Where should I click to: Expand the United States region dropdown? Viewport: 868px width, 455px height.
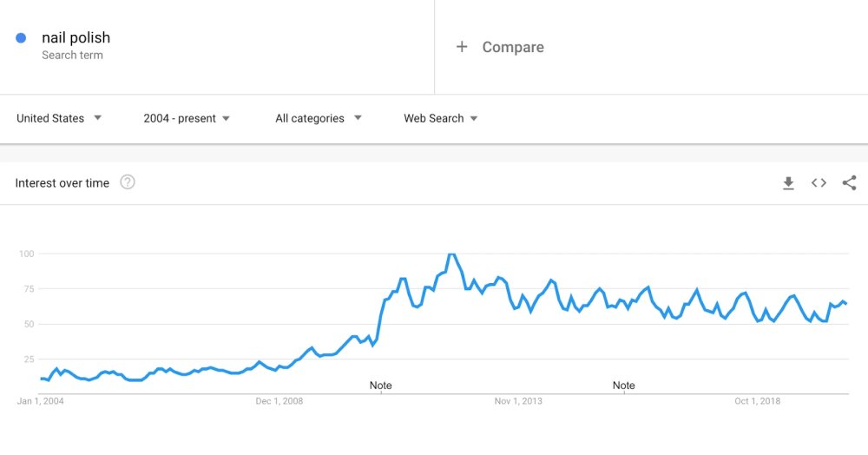point(59,118)
